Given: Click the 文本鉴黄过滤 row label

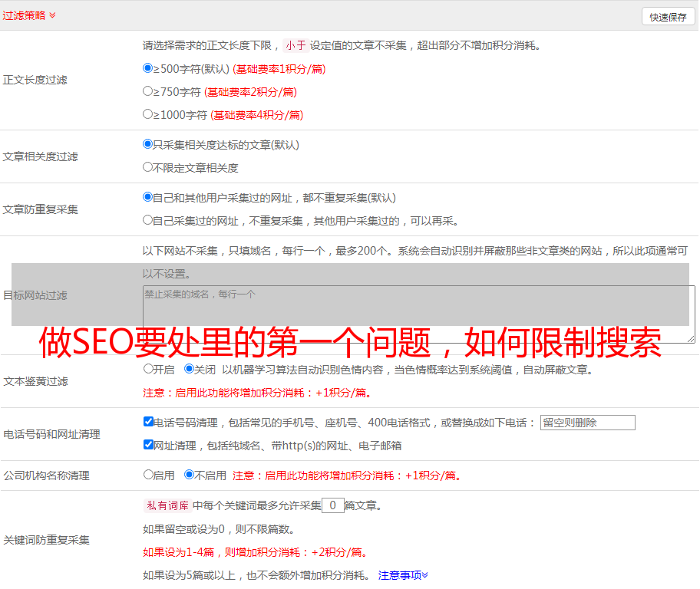Looking at the screenshot, I should click(36, 381).
